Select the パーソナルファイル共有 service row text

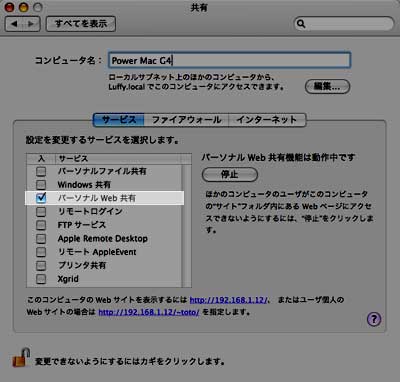pos(102,171)
